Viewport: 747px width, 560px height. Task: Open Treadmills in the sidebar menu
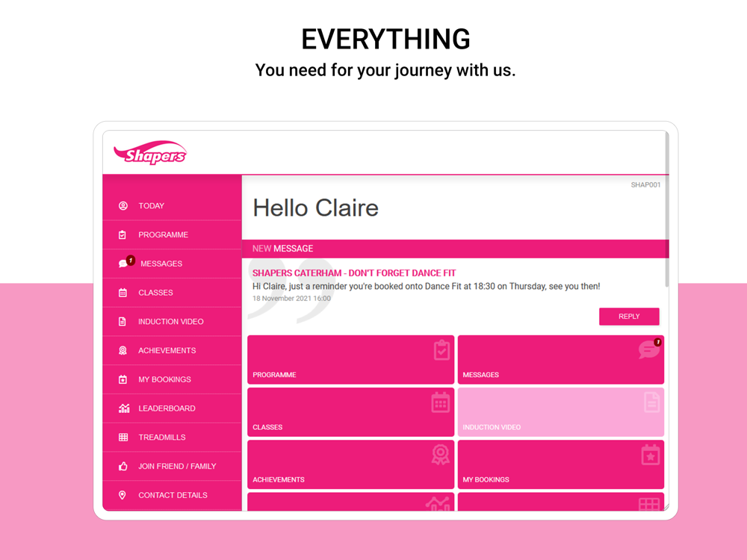[x=172, y=437]
